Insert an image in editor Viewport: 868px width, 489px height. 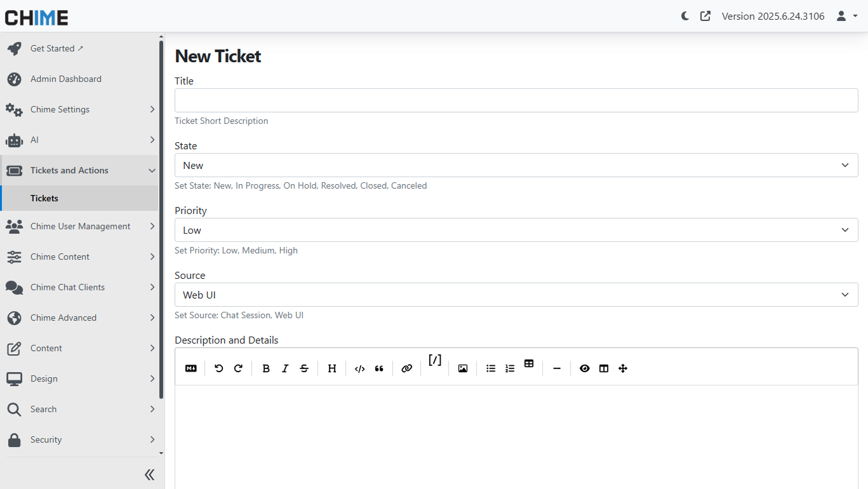[463, 368]
